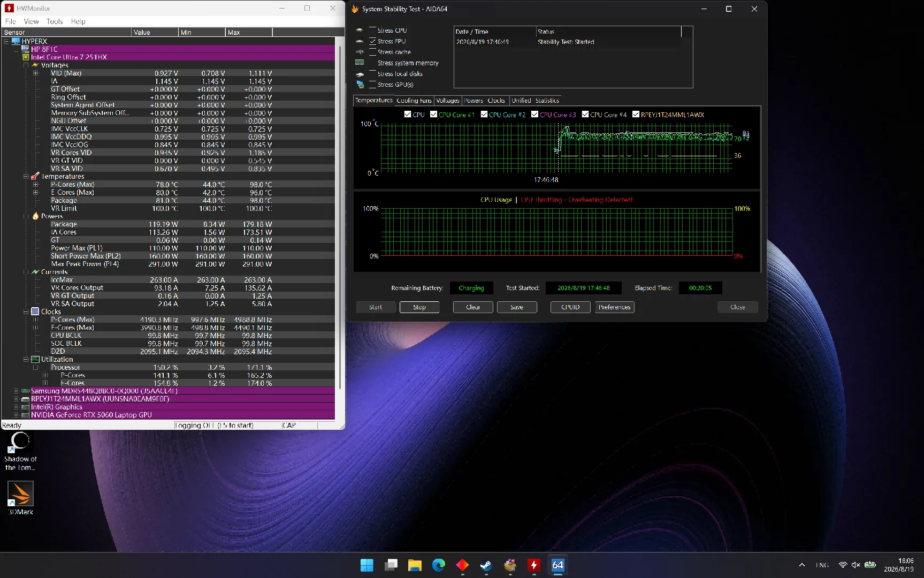The width and height of the screenshot is (924, 578).
Task: Stop the stability test
Action: 419,307
